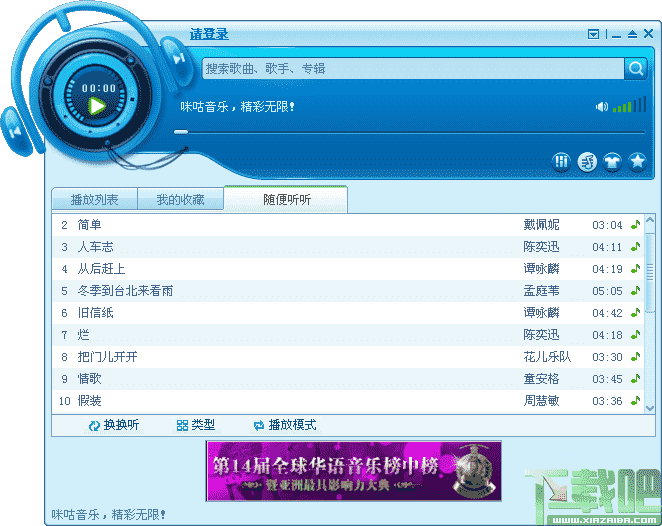Click the music note icon for 情歌
Screen dimensions: 662x526
click(635, 379)
